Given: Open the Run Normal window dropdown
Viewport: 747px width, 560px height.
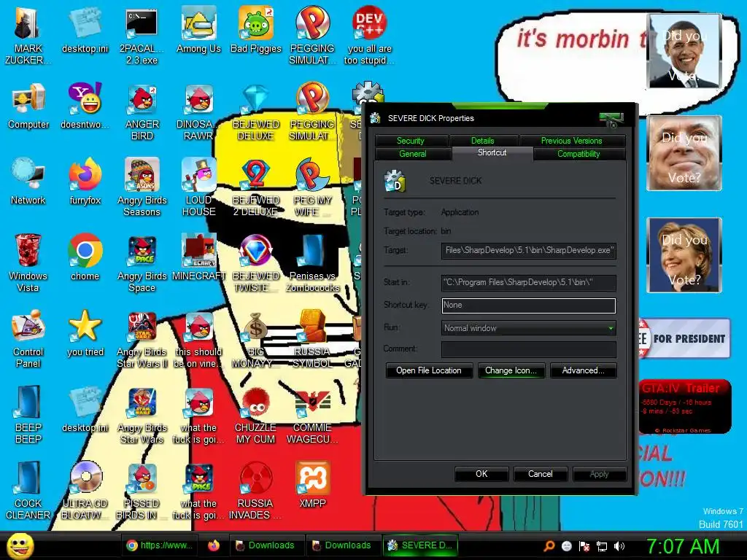Looking at the screenshot, I should pos(528,328).
